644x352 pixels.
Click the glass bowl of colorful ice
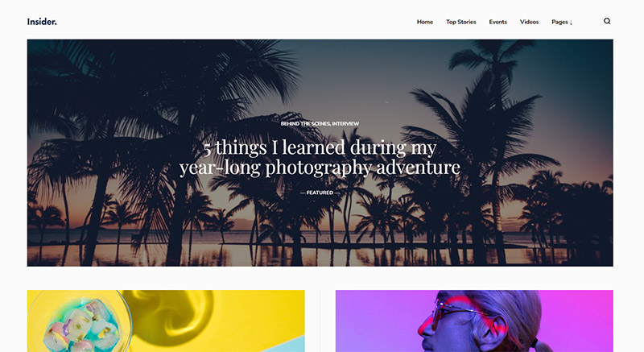80,321
